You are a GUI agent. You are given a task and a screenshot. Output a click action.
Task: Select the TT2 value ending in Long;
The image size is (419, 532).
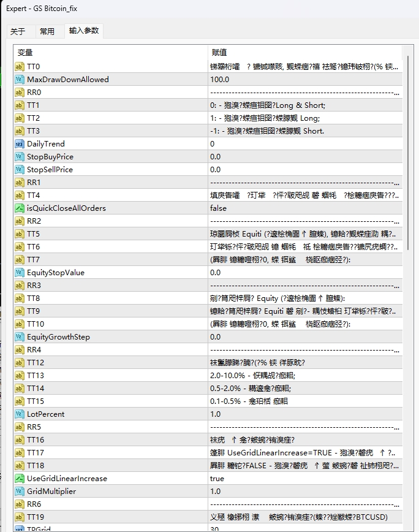point(305,118)
